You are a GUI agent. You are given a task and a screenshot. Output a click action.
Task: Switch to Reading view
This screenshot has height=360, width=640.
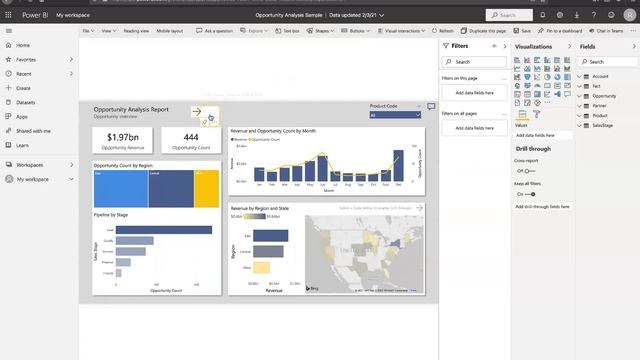pos(136,31)
